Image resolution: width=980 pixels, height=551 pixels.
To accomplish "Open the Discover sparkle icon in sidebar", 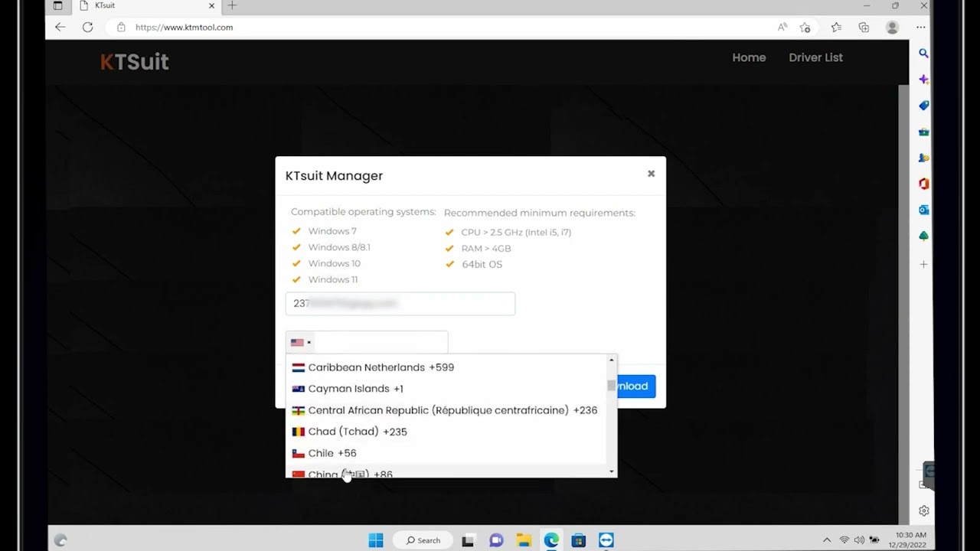I will 923,80.
